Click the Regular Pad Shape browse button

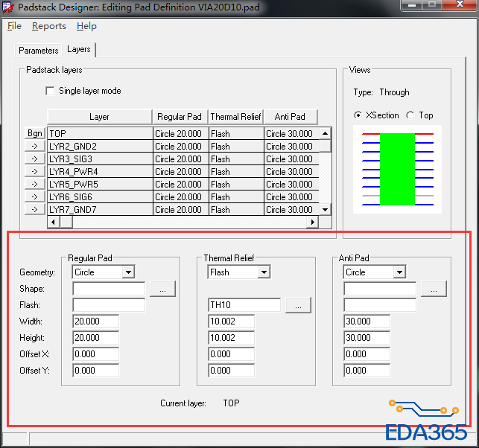[163, 289]
